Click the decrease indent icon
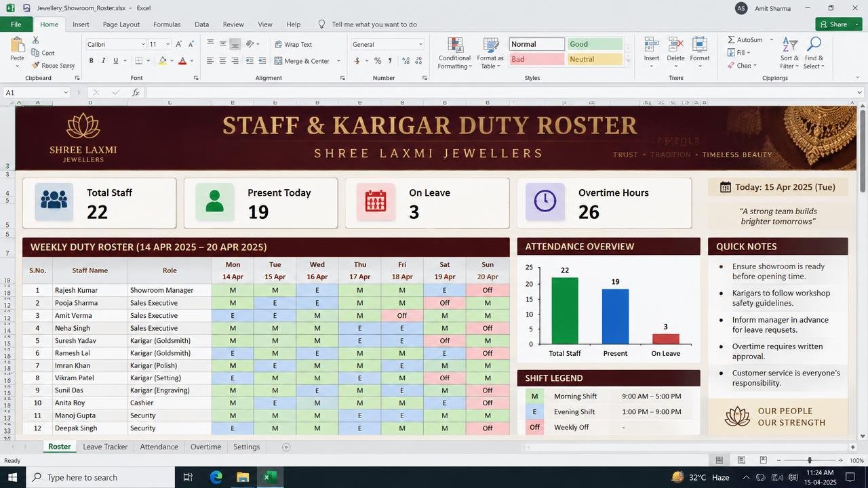Screen dimensions: 868x488 point(250,61)
